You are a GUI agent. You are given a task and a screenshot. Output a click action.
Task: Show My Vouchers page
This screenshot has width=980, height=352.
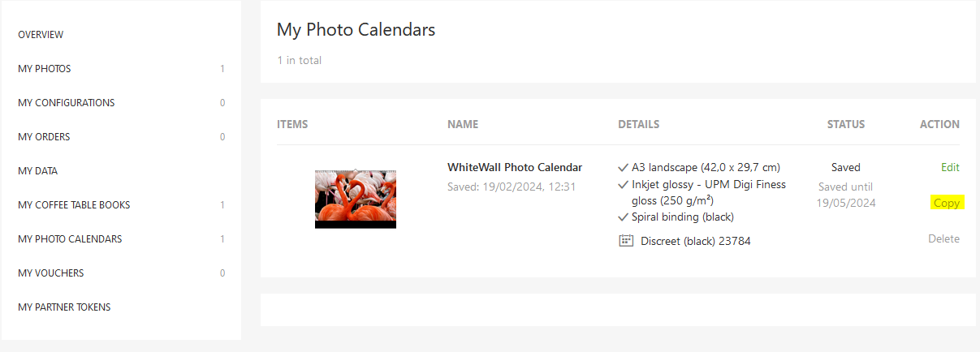(51, 273)
